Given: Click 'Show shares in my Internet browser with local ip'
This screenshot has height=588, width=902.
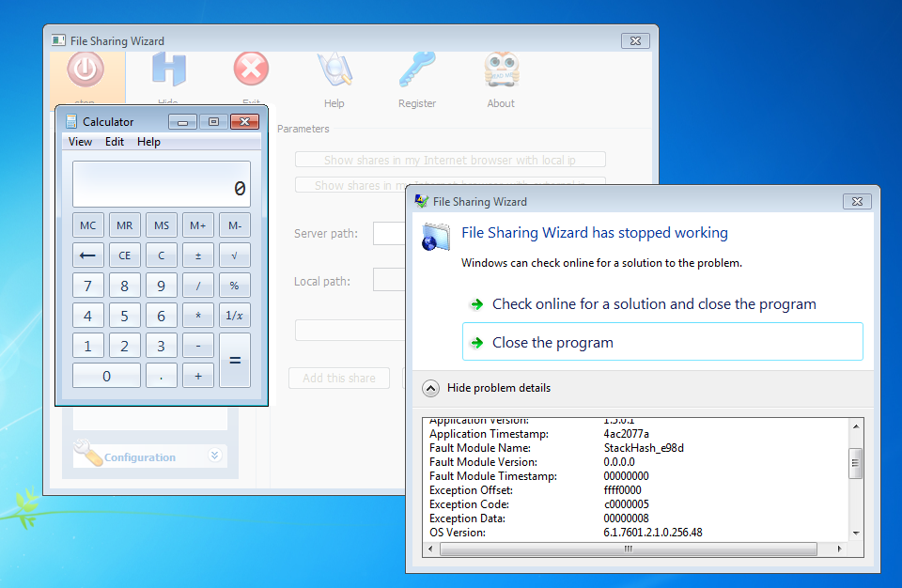Looking at the screenshot, I should (x=450, y=160).
